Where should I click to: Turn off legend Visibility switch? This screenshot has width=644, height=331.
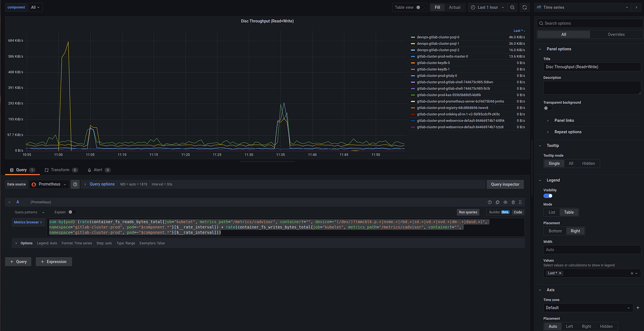click(x=548, y=195)
